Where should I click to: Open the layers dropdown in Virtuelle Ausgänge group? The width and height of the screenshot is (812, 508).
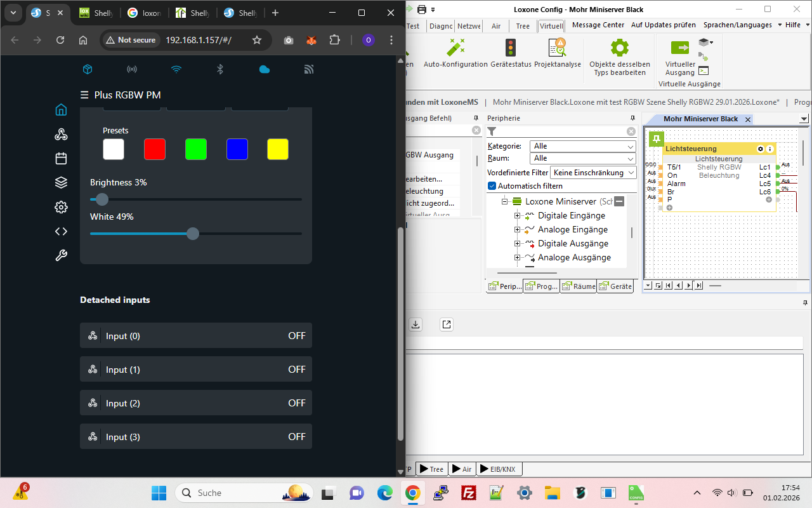pos(705,43)
